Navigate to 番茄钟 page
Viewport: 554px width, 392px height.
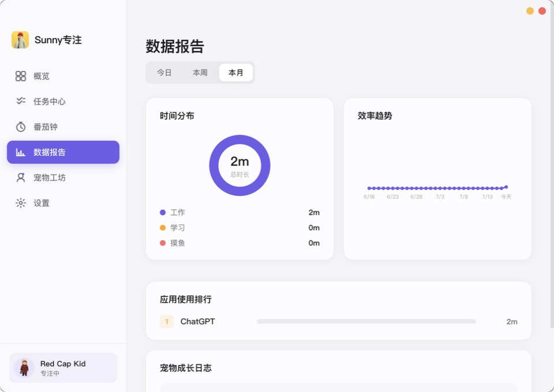63,127
